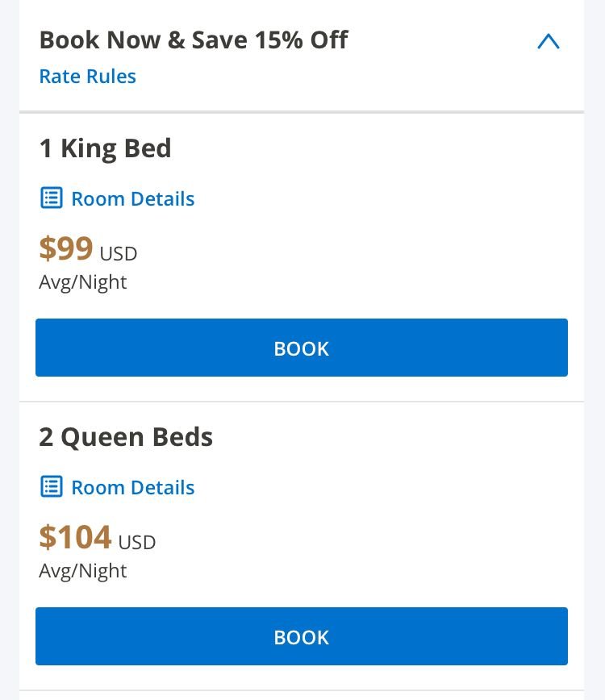605x700 pixels.
Task: Open Room Details text link for 1 King Bed
Action: point(132,199)
